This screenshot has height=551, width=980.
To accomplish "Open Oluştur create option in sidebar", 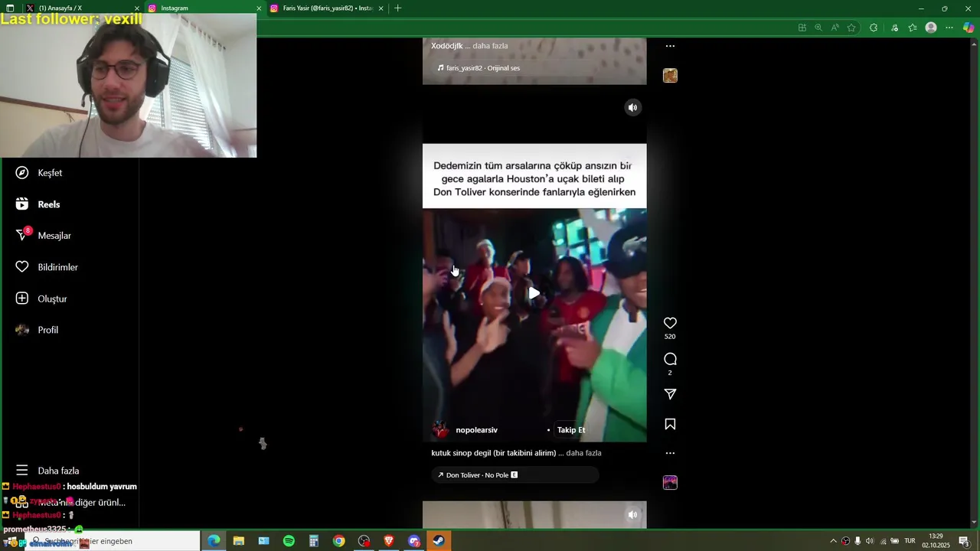I will (42, 298).
